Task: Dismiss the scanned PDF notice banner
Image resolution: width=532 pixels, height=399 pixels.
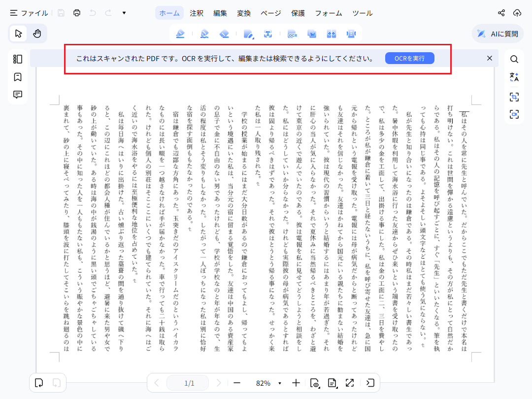Action: (x=489, y=58)
